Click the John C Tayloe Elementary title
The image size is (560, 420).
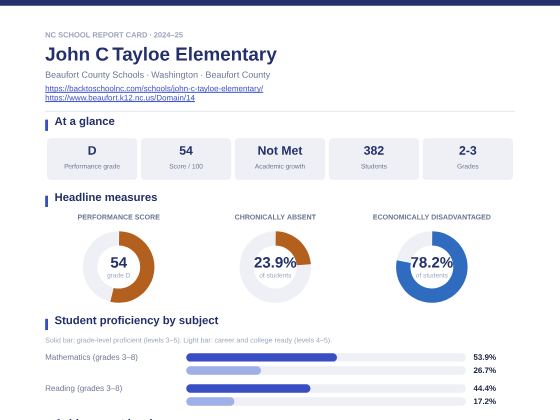[161, 54]
